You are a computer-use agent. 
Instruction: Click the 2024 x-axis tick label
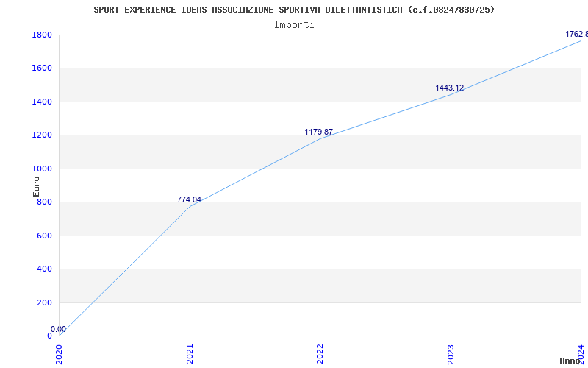pyautogui.click(x=581, y=354)
